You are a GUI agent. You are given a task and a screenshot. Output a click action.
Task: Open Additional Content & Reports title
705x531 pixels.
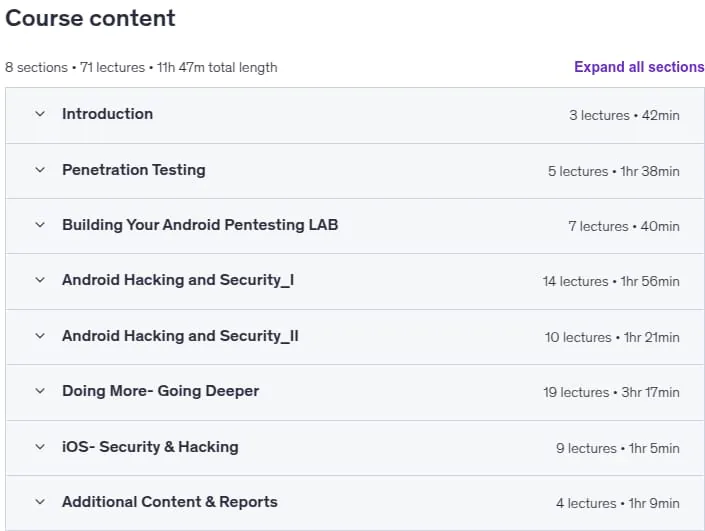tap(170, 502)
